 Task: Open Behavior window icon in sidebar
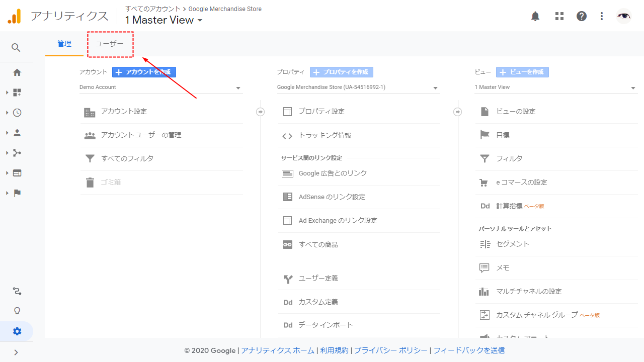[17, 173]
